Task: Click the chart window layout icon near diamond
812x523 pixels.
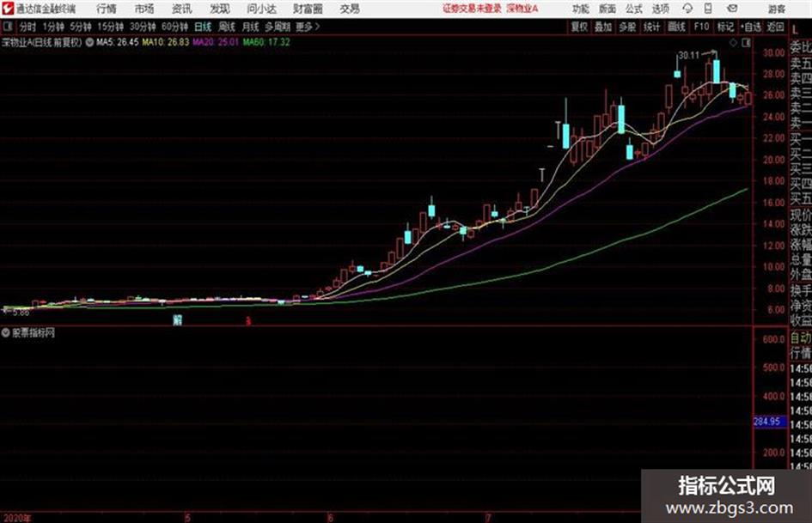Action: tap(746, 43)
